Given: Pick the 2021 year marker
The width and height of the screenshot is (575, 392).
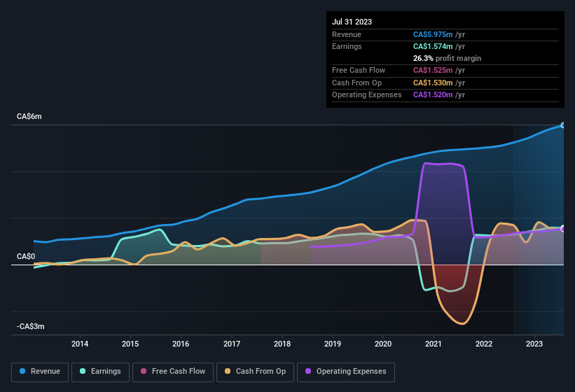Looking at the screenshot, I should coord(434,344).
